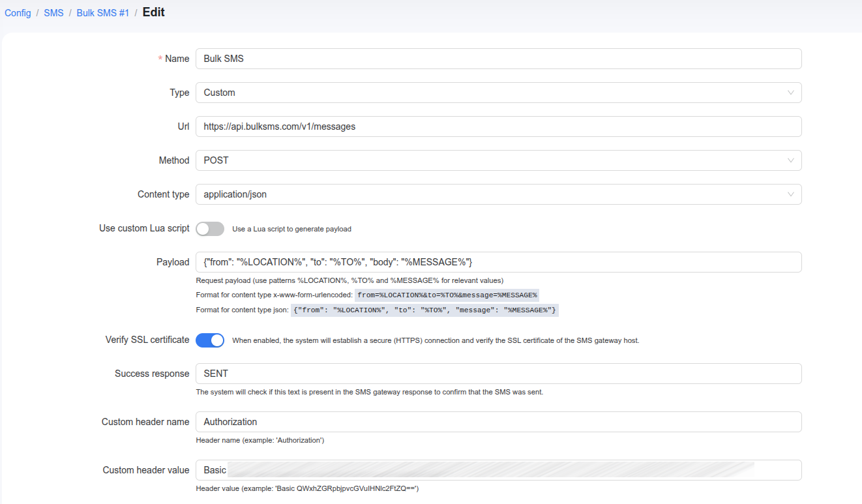Navigate to SMS breadcrumb link

[53, 13]
